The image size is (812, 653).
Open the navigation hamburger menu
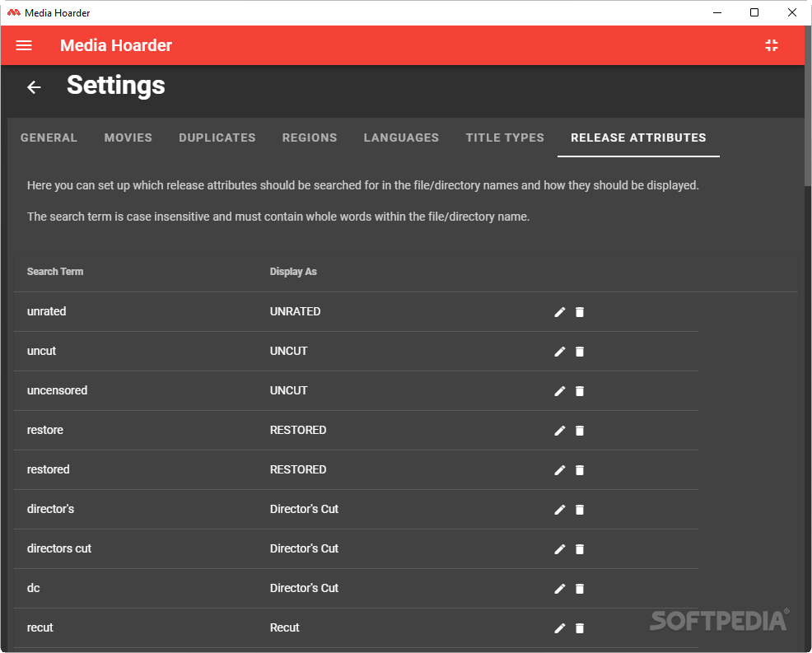[x=24, y=45]
